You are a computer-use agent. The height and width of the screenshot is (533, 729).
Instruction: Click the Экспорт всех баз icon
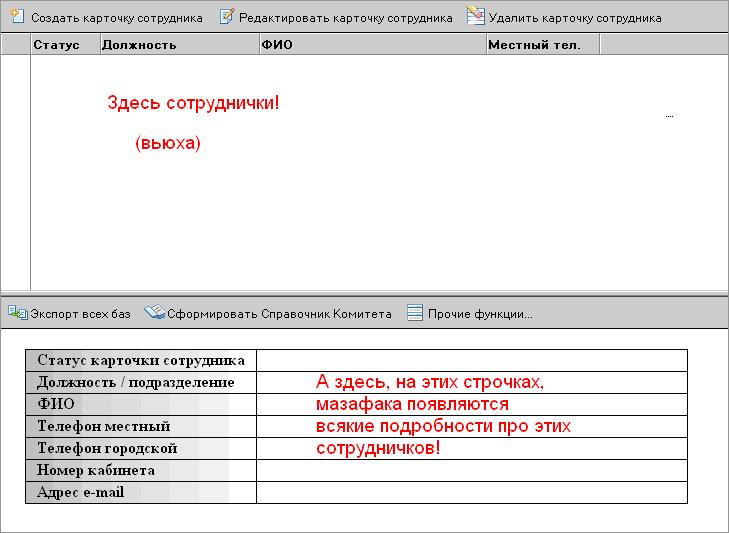tap(17, 313)
